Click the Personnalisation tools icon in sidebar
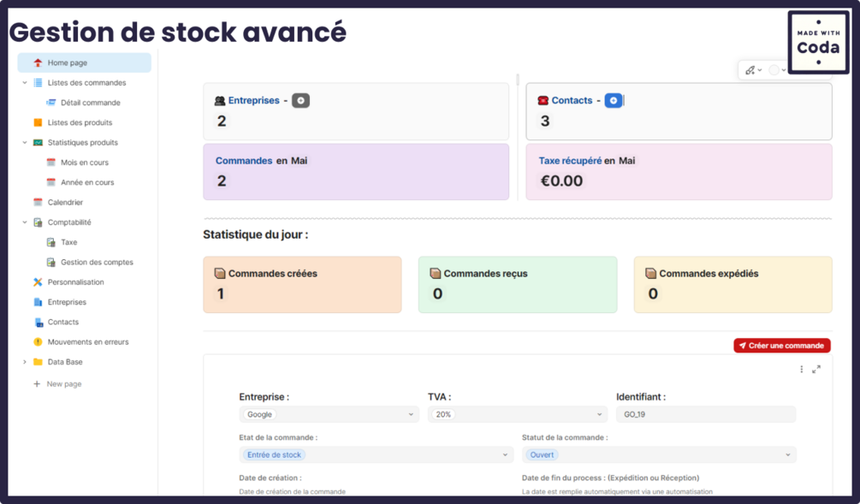860x504 pixels. [38, 282]
